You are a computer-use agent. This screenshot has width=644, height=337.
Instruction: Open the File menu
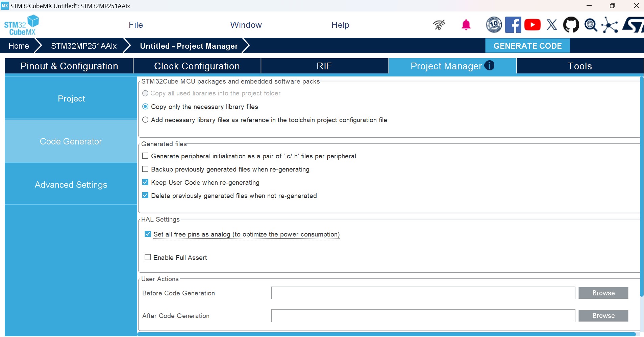tap(136, 25)
